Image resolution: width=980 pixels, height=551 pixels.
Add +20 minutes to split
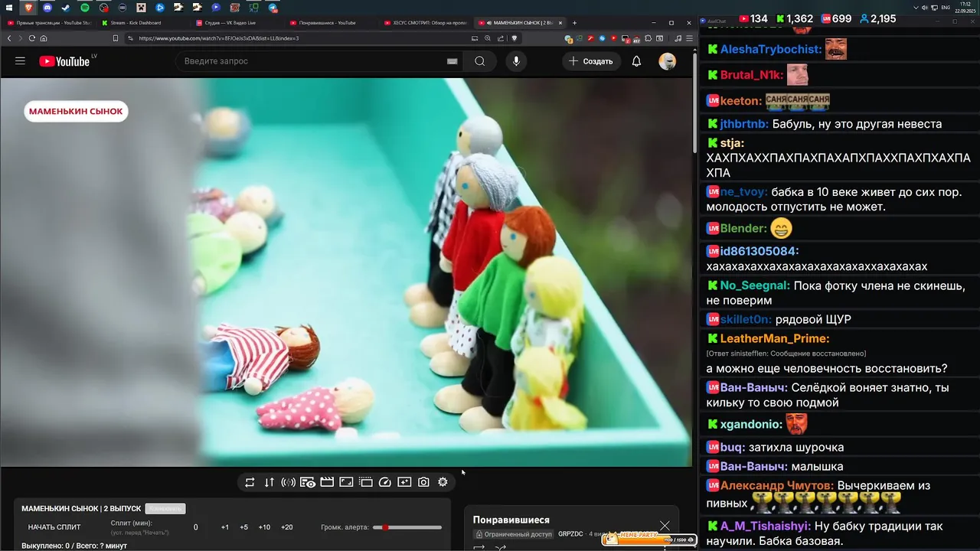click(287, 527)
